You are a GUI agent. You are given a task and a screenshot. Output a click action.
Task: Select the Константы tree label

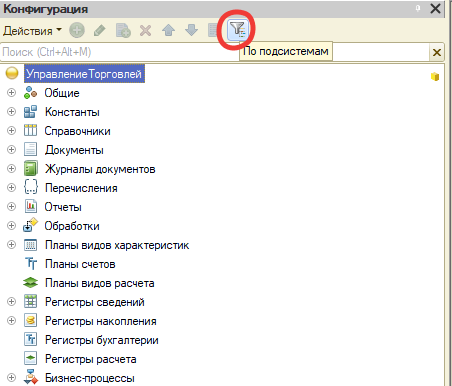72,112
